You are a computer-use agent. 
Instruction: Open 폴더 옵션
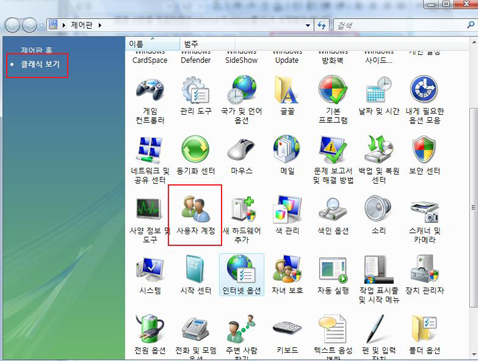424,335
